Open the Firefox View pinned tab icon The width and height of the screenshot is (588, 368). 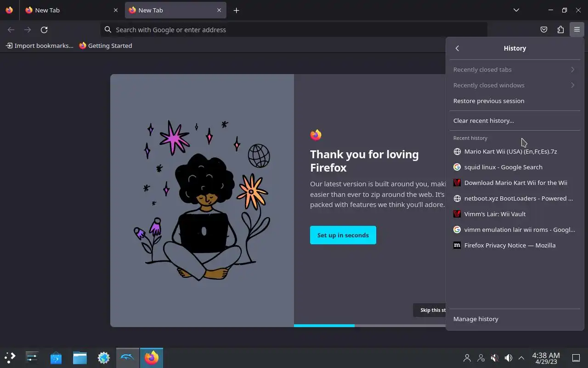coord(9,10)
